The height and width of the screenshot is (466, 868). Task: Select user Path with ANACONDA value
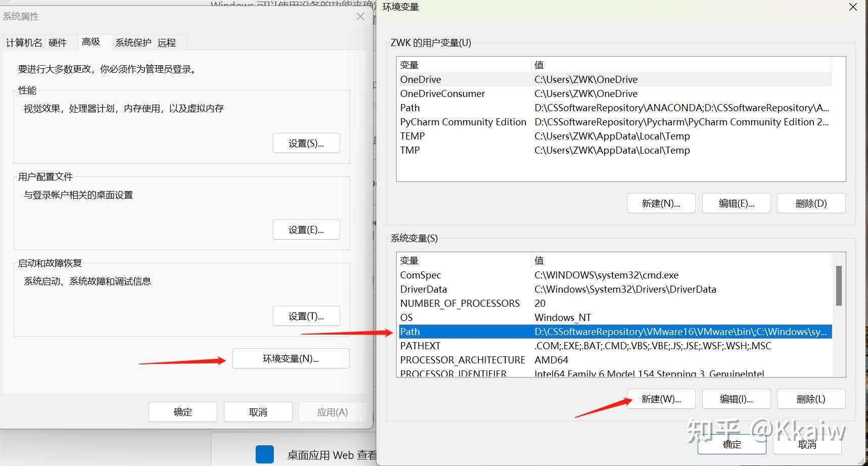[615, 108]
